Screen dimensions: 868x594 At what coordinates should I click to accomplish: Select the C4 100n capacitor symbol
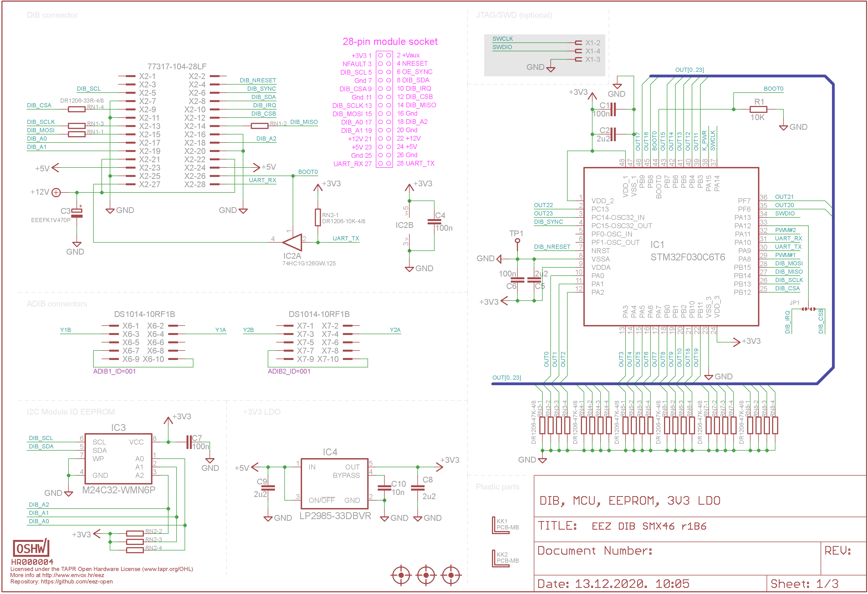[434, 222]
